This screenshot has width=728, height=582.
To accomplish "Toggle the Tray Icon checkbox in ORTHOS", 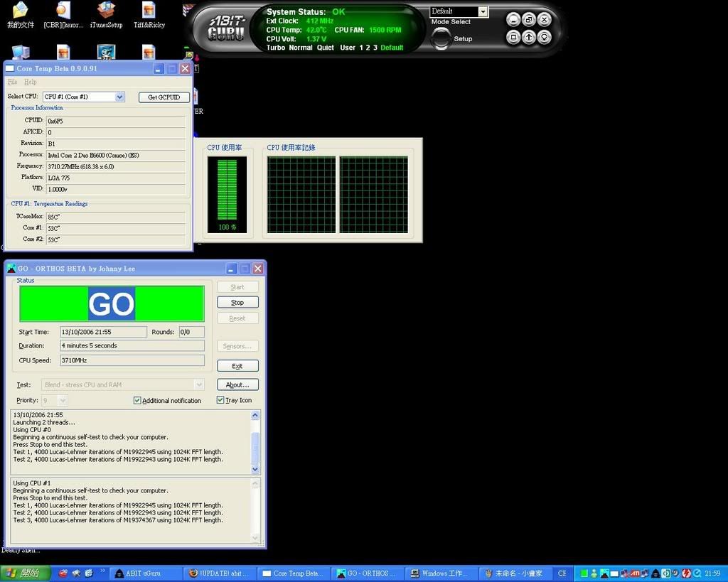I will [220, 399].
